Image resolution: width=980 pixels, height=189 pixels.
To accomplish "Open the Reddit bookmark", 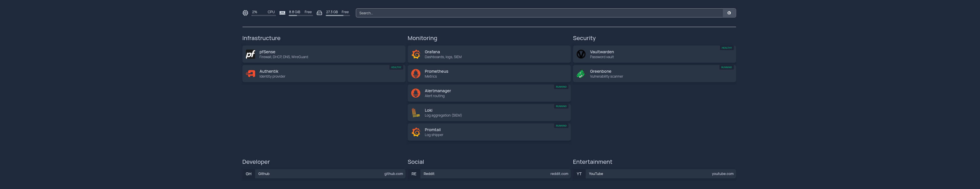I will click(x=489, y=174).
